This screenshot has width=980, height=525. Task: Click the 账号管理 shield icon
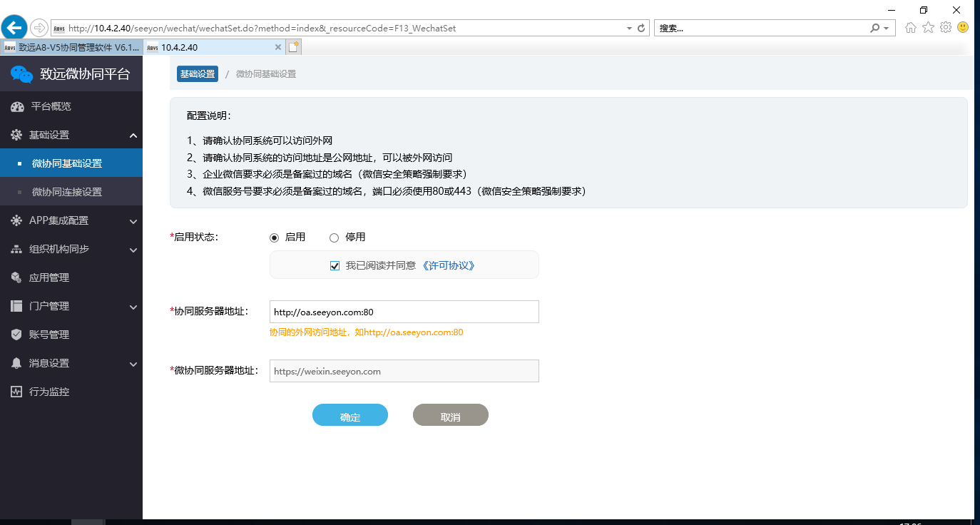(16, 335)
